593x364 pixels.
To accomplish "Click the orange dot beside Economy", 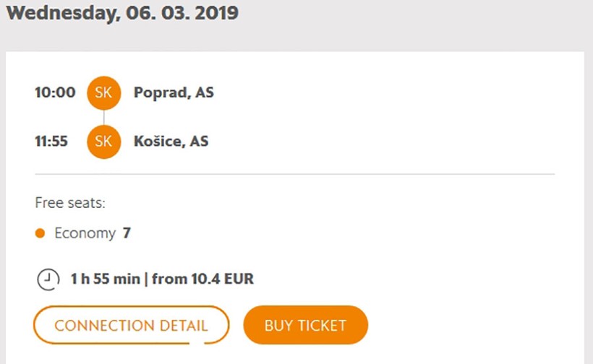I will click(40, 233).
